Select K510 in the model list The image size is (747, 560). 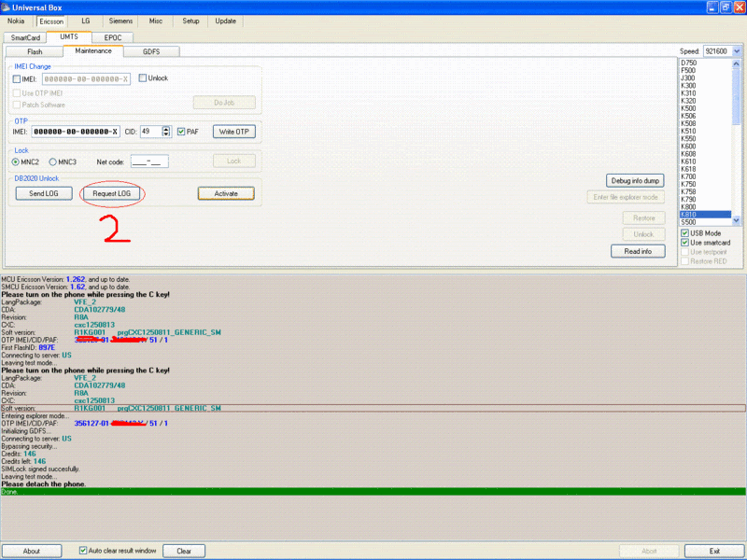[x=705, y=131]
